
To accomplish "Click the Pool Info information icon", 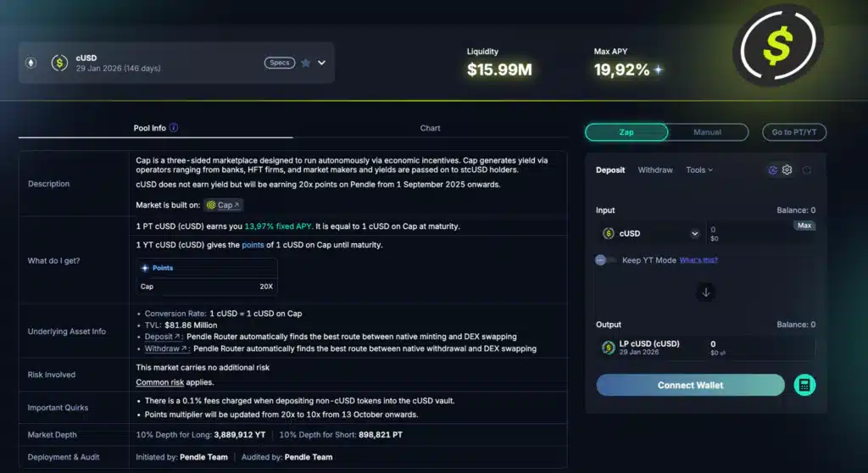I will [x=174, y=128].
